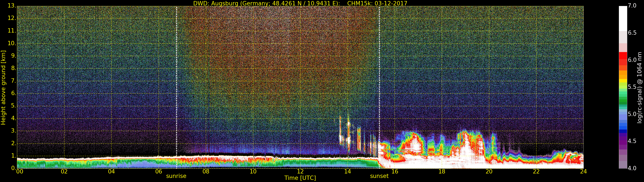Click the "10." height axis tick label
The image size is (644, 182).
(x=12, y=43)
